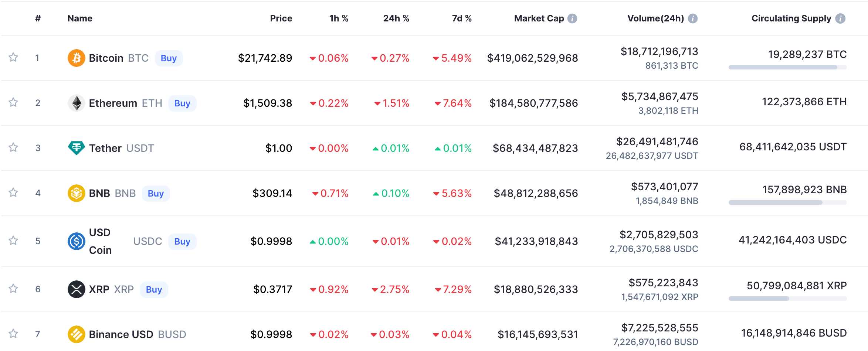Add Bitcoin to watchlist with star
Screen dimensions: 868x351
[13, 57]
